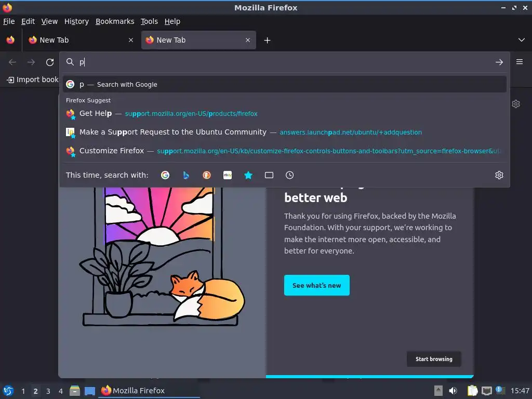Open the clipboard manager tray icon
Screen dimensions: 532x399
(x=472, y=391)
